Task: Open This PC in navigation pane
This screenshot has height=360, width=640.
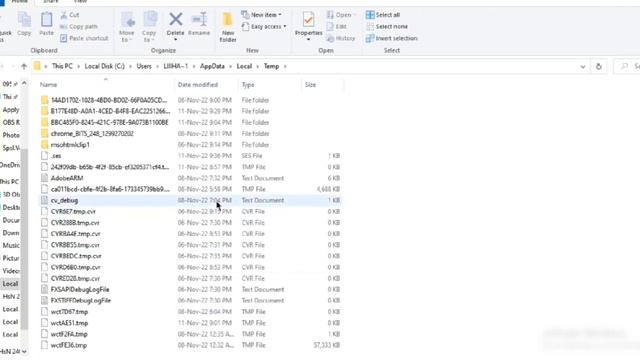Action: tap(10, 181)
